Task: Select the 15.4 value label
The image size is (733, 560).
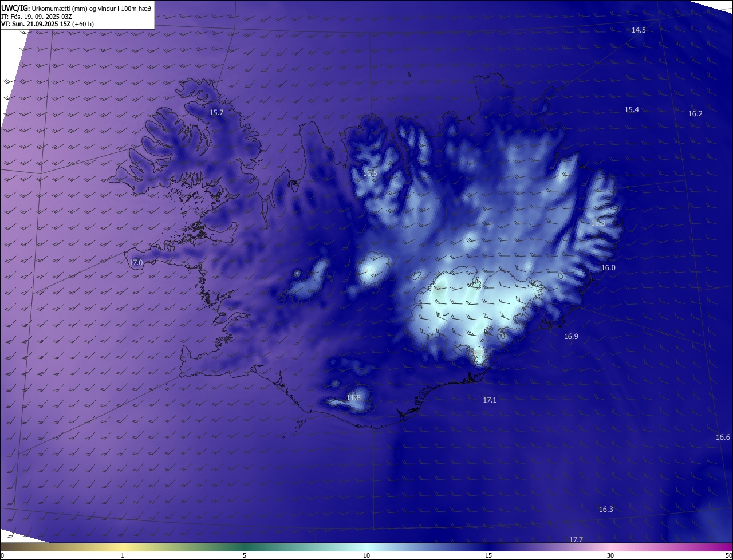Action: point(632,109)
